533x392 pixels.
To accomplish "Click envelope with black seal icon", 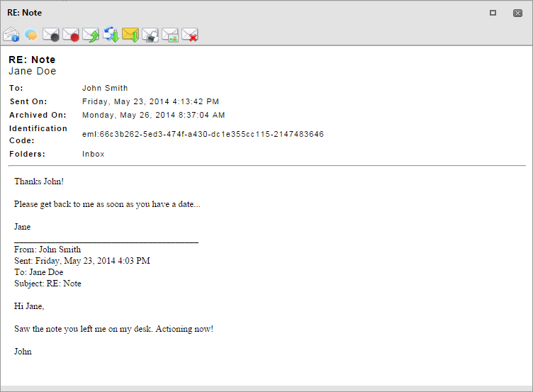I will [x=51, y=35].
